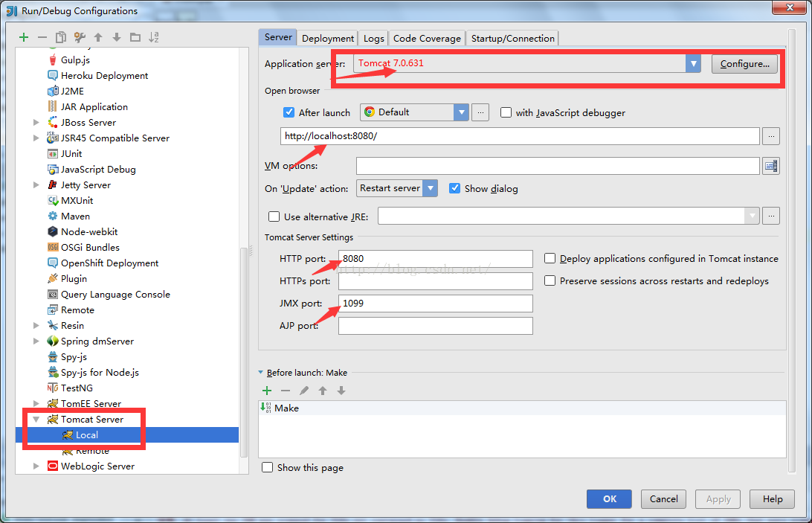Toggle Show this page checkbox
The image size is (812, 523).
(x=267, y=467)
